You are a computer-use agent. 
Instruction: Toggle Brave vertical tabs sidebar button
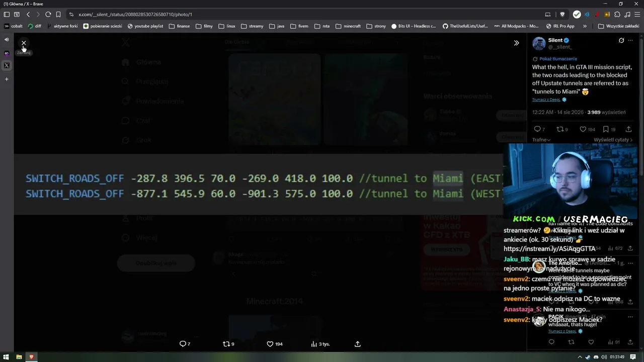pyautogui.click(x=7, y=15)
